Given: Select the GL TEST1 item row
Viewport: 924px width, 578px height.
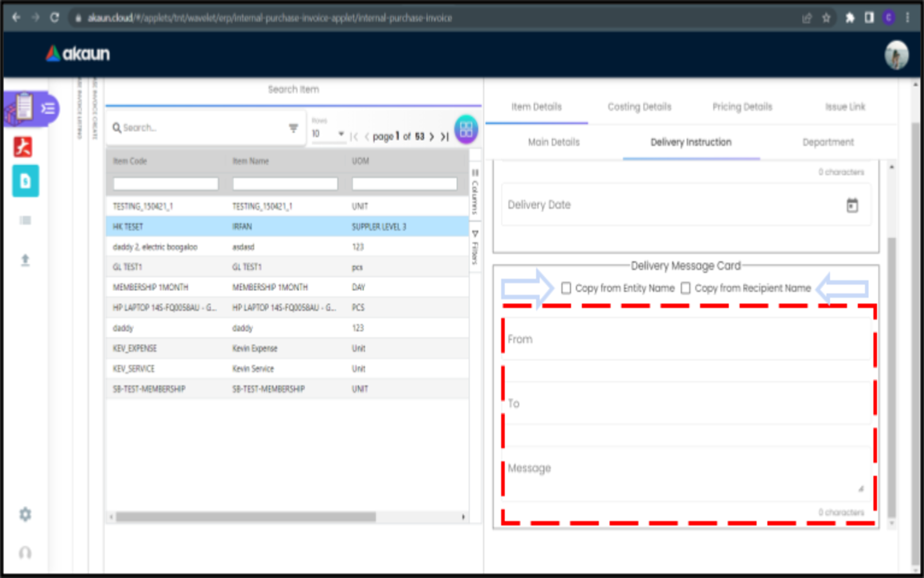Looking at the screenshot, I should pyautogui.click(x=287, y=267).
